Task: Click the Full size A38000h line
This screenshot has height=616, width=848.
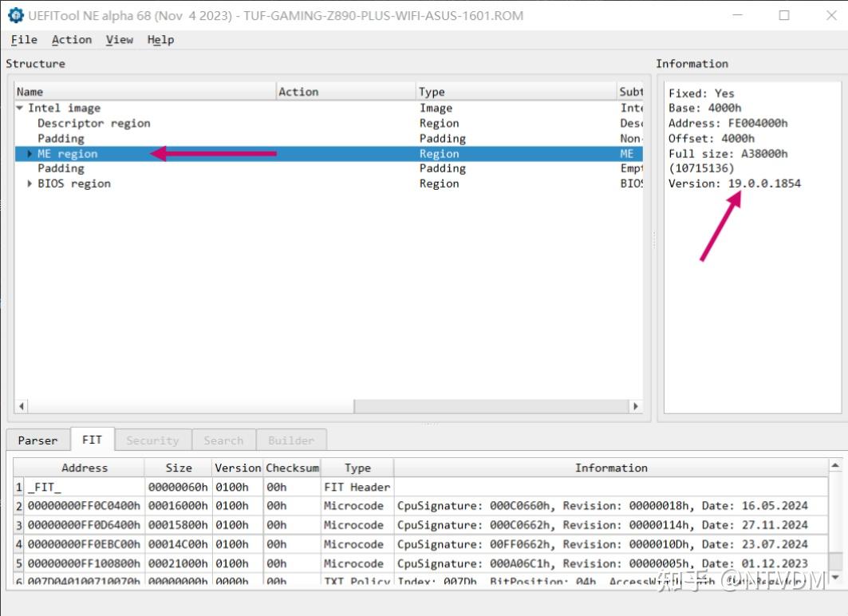Action: tap(728, 153)
